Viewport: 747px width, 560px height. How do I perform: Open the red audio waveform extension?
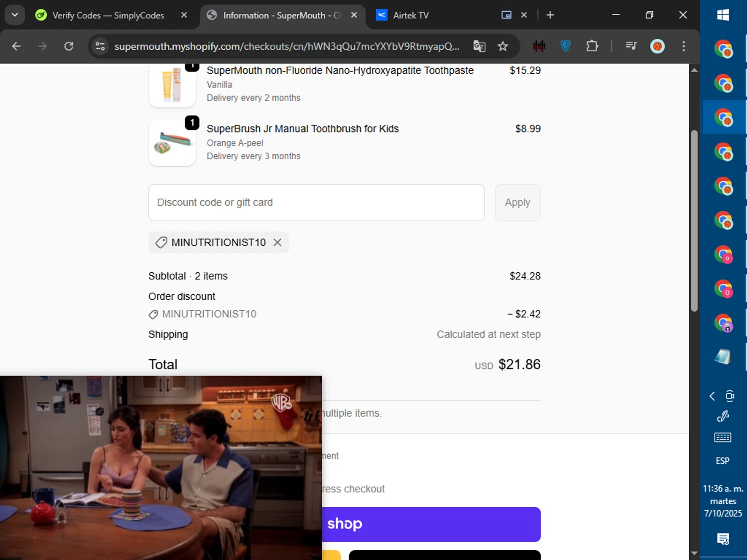point(539,46)
